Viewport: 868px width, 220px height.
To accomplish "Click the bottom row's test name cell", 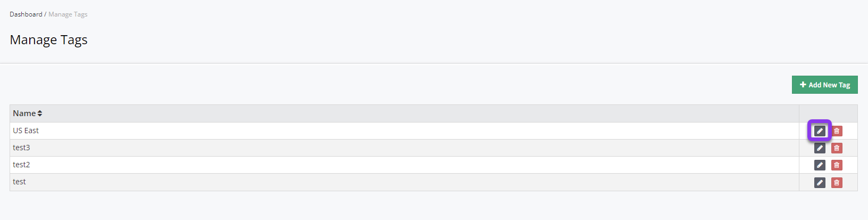I will (20, 182).
